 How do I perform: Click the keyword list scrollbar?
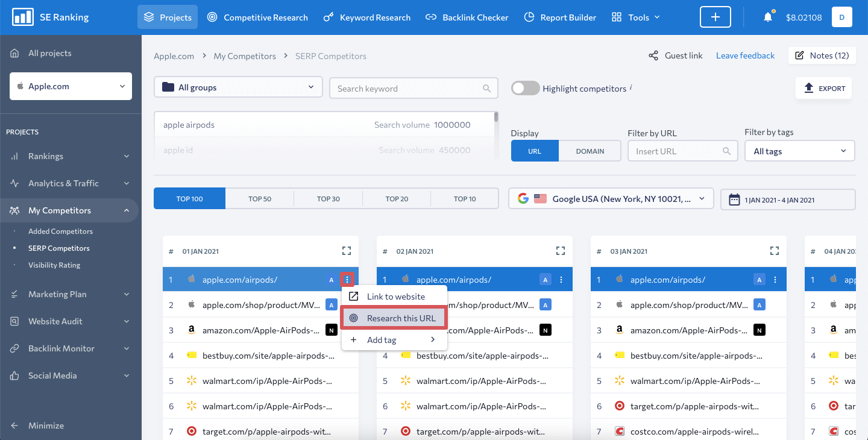496,117
